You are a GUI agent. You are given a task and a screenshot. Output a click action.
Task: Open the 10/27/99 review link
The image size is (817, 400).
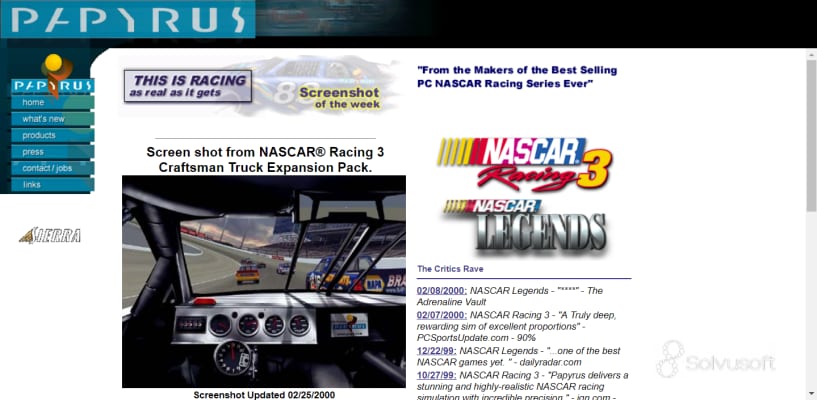point(436,374)
